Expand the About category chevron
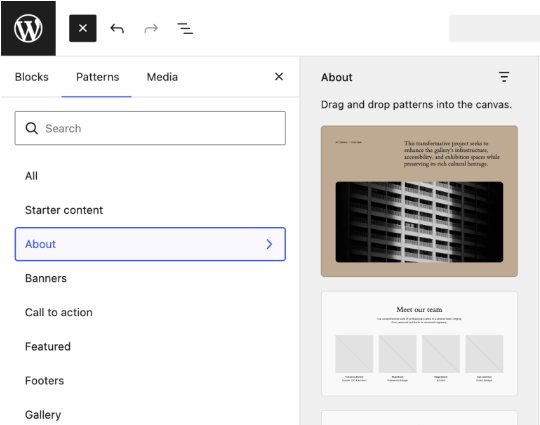 pyautogui.click(x=269, y=244)
